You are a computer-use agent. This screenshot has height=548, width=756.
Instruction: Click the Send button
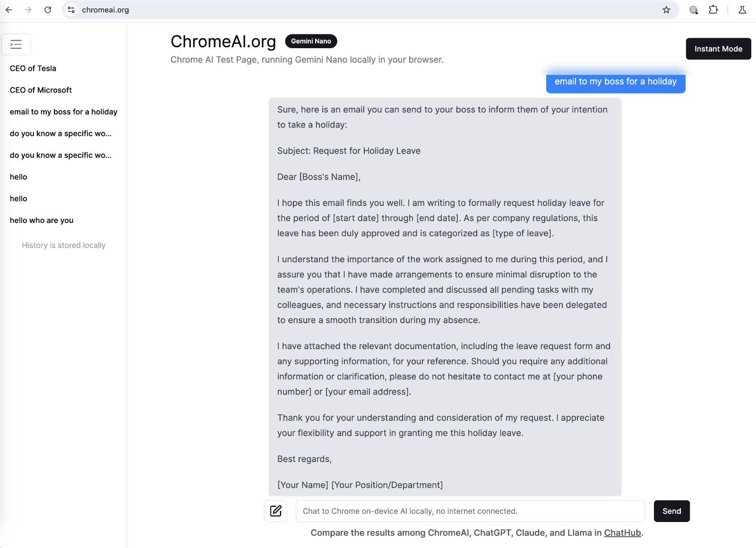click(x=671, y=511)
